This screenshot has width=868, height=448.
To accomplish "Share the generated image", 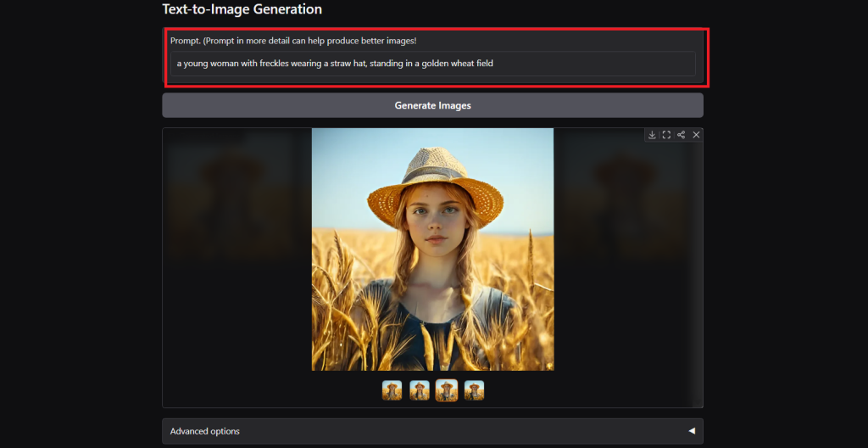I will (x=681, y=135).
